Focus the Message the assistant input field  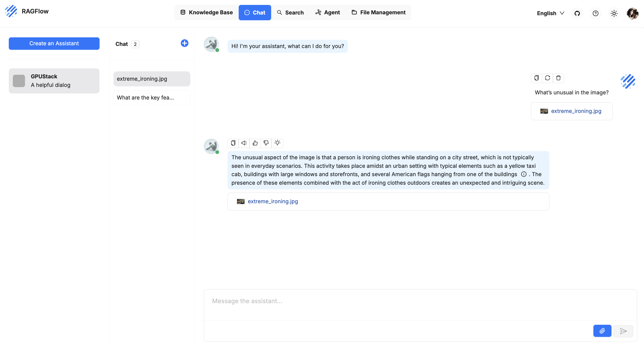(x=420, y=305)
